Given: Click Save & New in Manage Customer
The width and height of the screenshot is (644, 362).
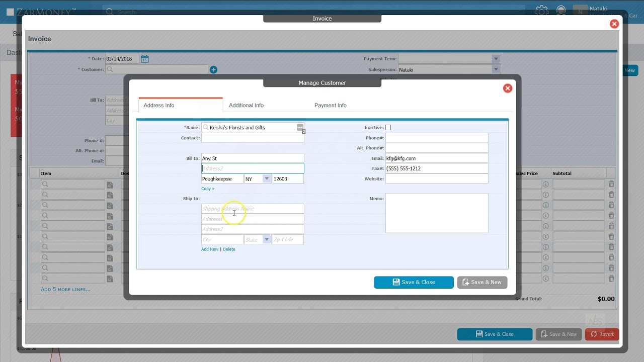Looking at the screenshot, I should click(482, 282).
